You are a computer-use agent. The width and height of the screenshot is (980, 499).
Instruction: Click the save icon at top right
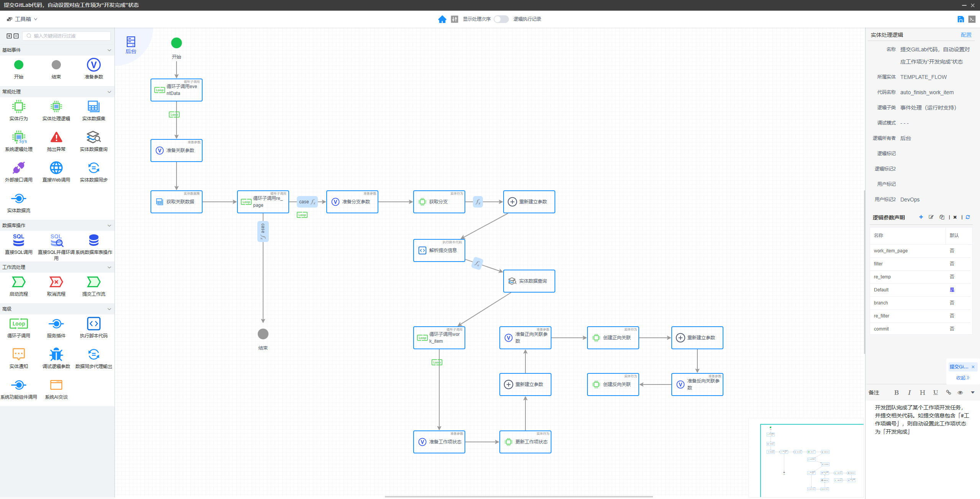(960, 19)
